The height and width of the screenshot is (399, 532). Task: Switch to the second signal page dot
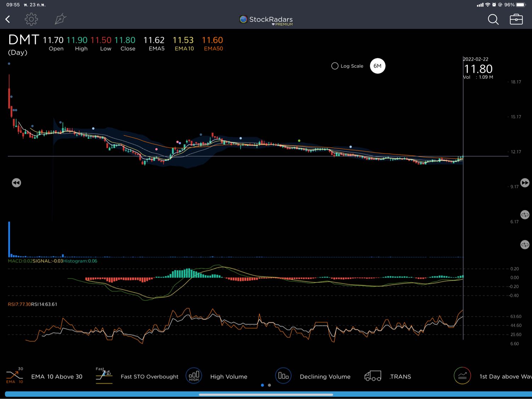pos(270,385)
